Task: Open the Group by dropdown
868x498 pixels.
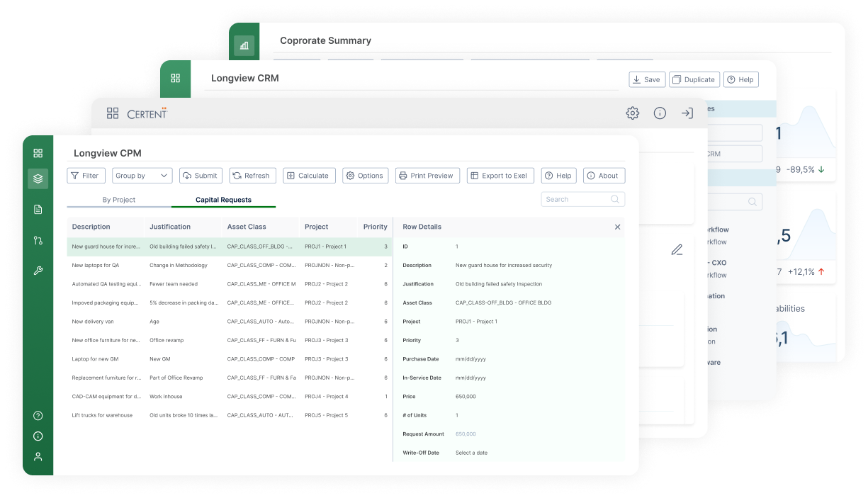Action: pos(142,176)
